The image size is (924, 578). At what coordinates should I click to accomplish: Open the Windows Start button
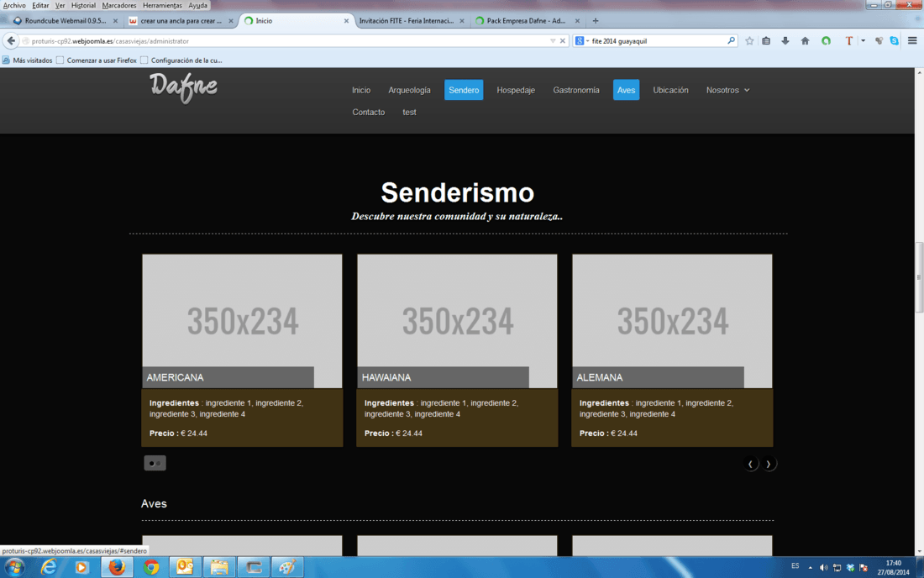(14, 567)
